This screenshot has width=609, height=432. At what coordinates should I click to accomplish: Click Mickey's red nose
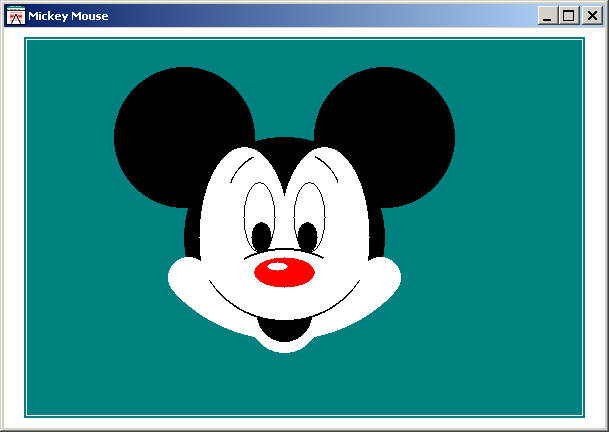point(284,272)
